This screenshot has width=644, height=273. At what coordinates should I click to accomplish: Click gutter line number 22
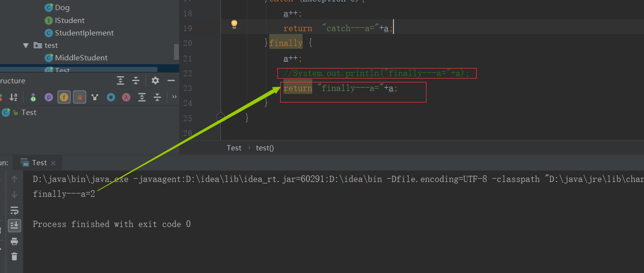tap(187, 73)
